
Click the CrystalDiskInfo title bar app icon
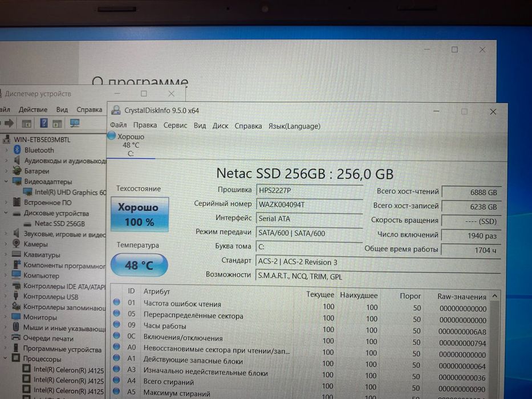click(116, 110)
